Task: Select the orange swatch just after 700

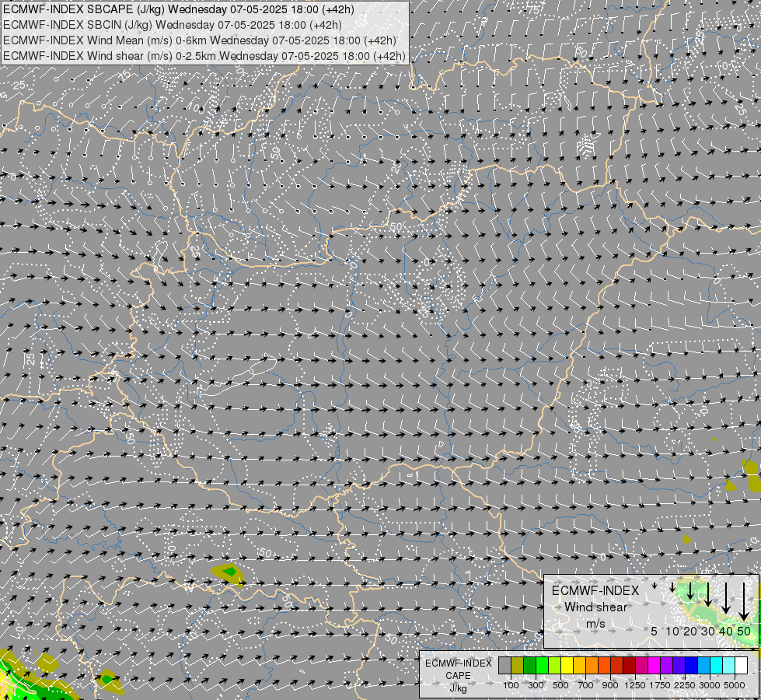Action: 592,665
